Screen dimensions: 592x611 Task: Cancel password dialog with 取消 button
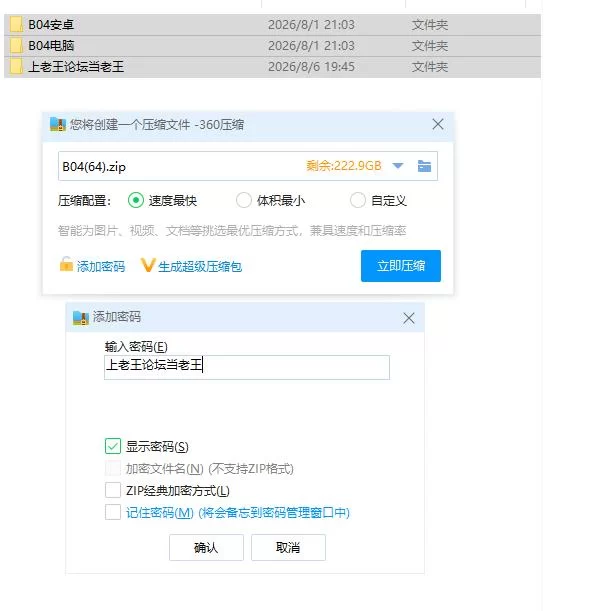tap(288, 547)
